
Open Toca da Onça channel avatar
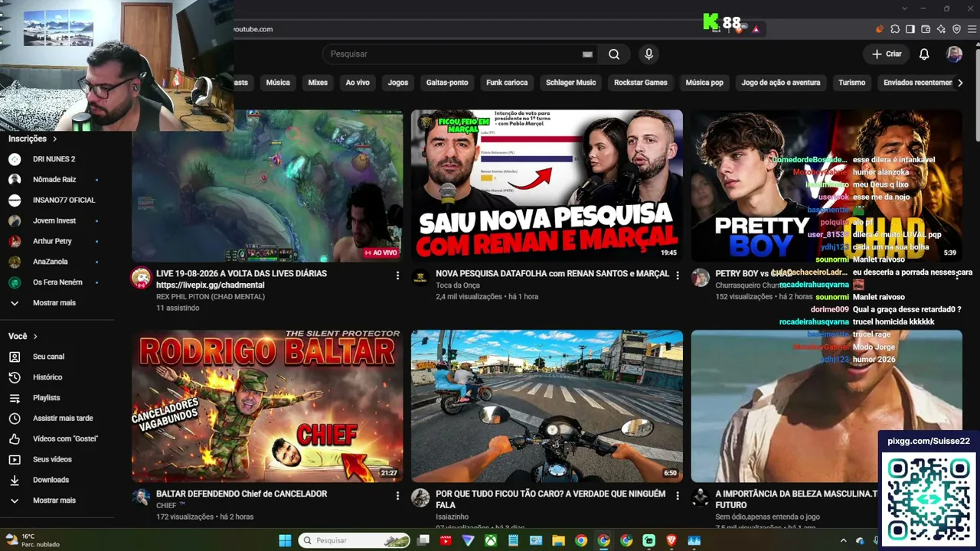[420, 278]
